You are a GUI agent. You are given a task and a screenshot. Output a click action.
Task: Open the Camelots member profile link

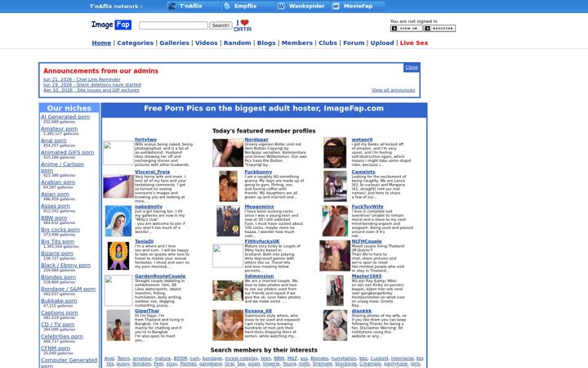coord(363,172)
